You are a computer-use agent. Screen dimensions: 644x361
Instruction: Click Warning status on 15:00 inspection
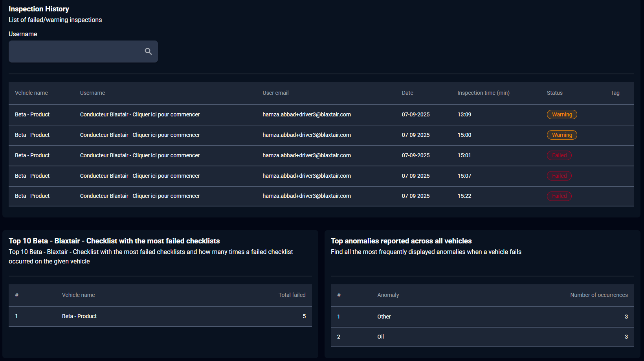tap(562, 135)
